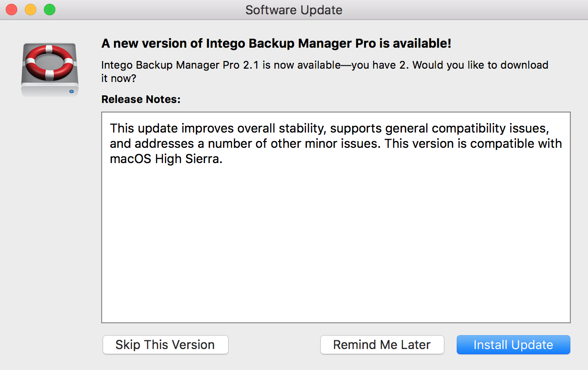The width and height of the screenshot is (588, 370).
Task: Click the Software Update title text
Action: 294,10
